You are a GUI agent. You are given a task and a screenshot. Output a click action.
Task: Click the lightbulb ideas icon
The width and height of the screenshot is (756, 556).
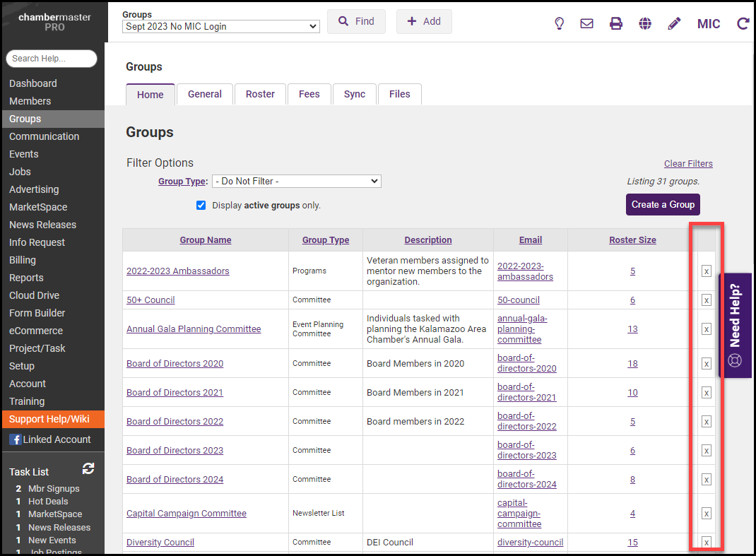tap(559, 23)
